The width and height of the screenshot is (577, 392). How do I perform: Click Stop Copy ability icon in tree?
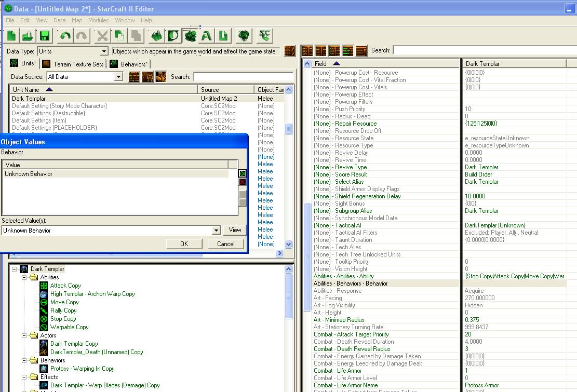44,319
